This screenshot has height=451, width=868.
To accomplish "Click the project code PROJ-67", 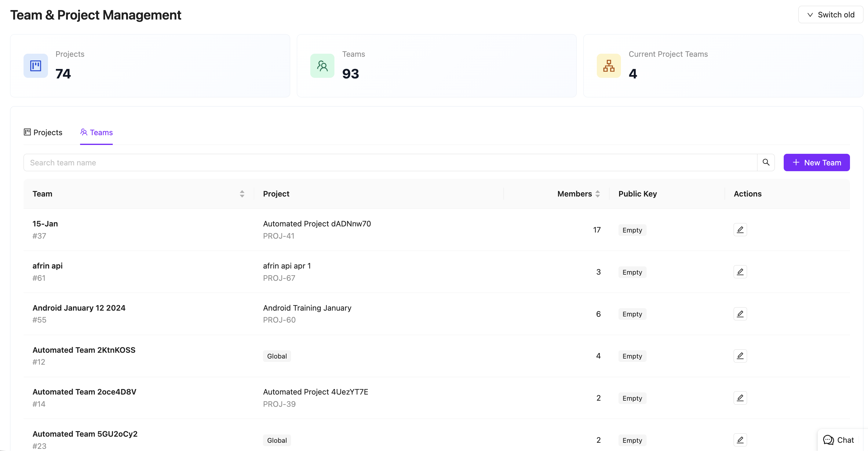I will [x=279, y=278].
